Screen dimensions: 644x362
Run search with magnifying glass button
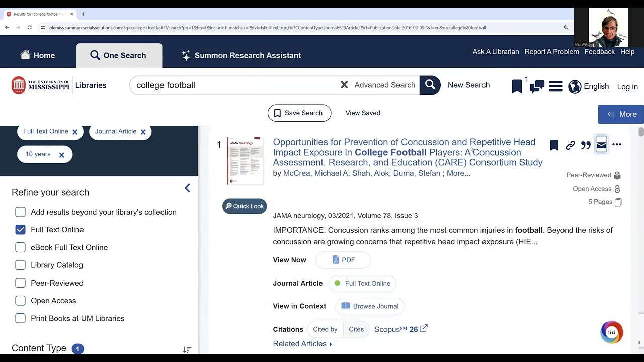click(430, 85)
